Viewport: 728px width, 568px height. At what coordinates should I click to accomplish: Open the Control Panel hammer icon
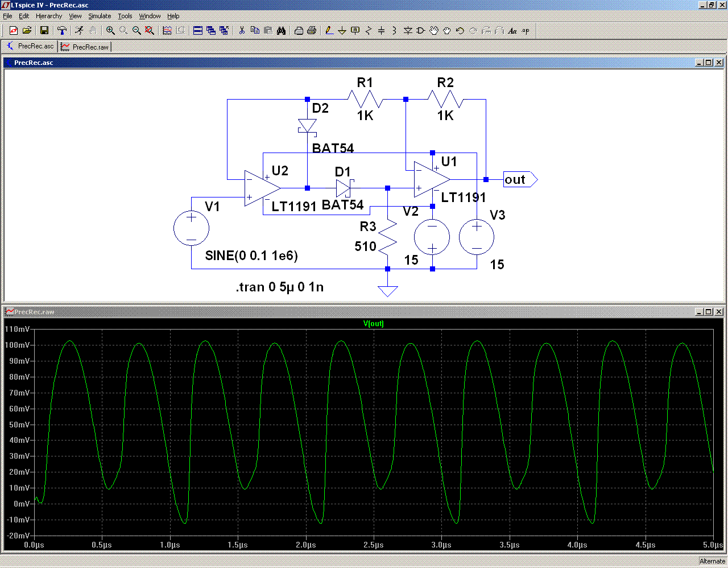pos(62,31)
